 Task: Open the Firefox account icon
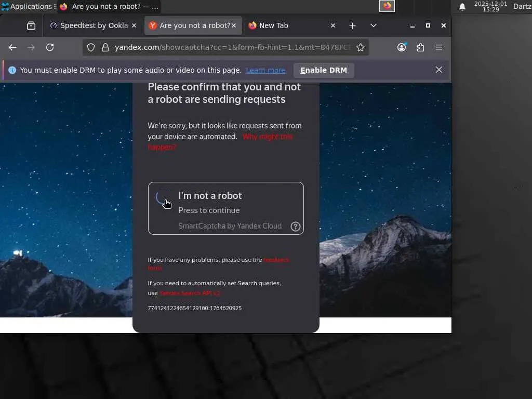402,47
